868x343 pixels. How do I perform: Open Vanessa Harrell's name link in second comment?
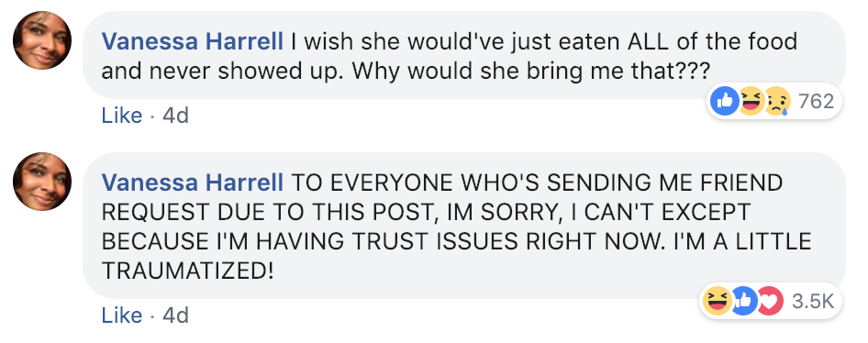(193, 182)
